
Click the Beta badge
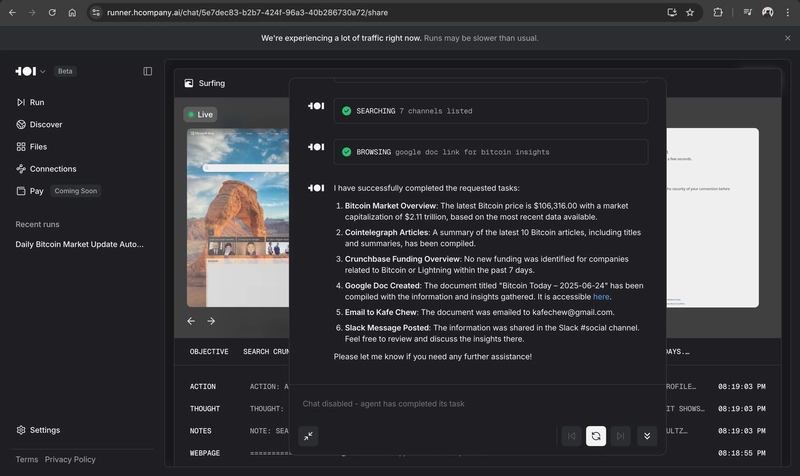coord(65,71)
